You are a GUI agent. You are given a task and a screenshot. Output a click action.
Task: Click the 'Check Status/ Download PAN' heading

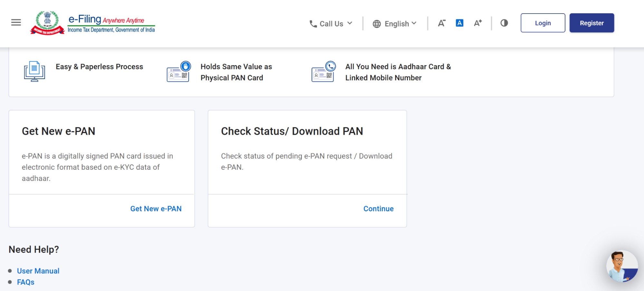pos(292,131)
